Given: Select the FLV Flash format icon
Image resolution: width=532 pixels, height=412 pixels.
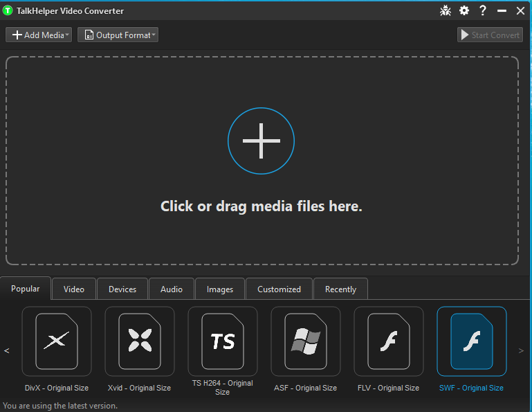Looking at the screenshot, I should (389, 341).
